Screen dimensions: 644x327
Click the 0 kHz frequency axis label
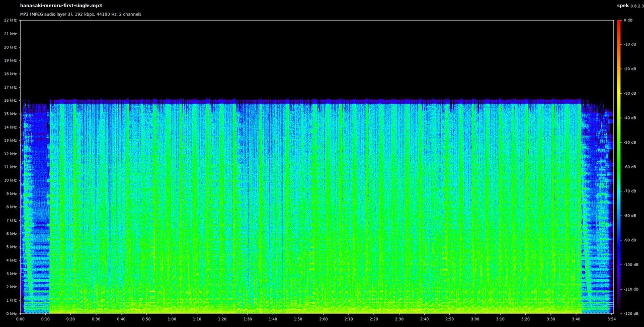(12, 312)
